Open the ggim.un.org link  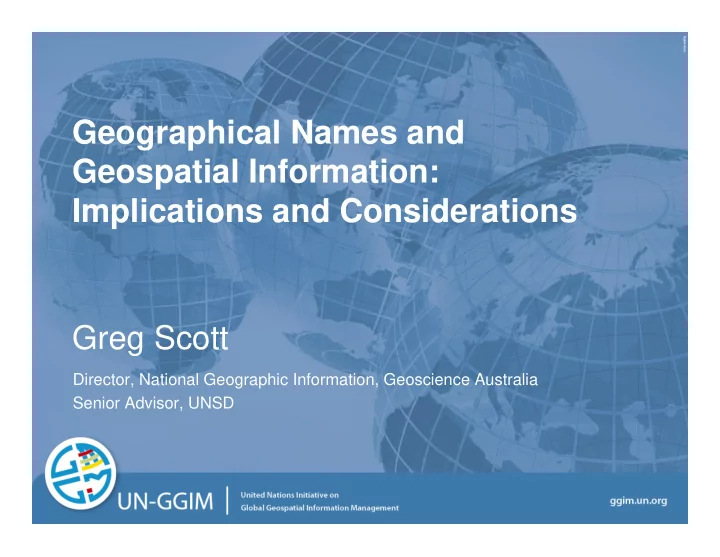click(638, 501)
